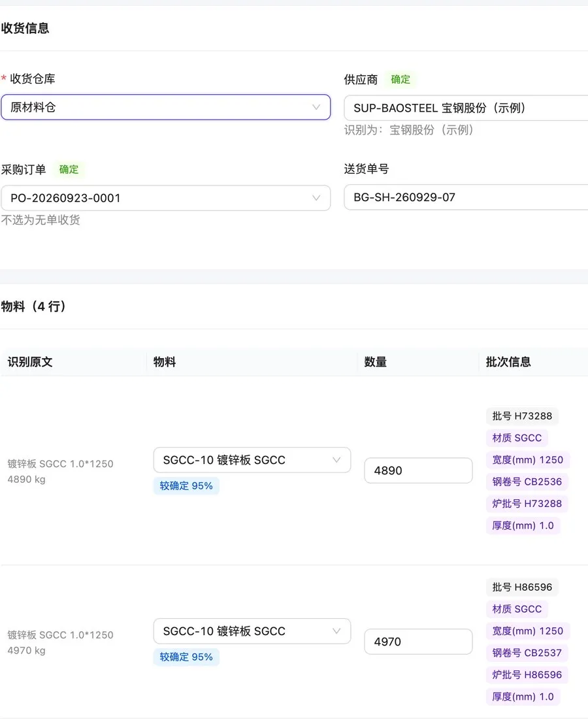Image resolution: width=588 pixels, height=722 pixels.
Task: Click the 厚度(mm) 1.0 tag in H73288 row
Action: click(523, 525)
